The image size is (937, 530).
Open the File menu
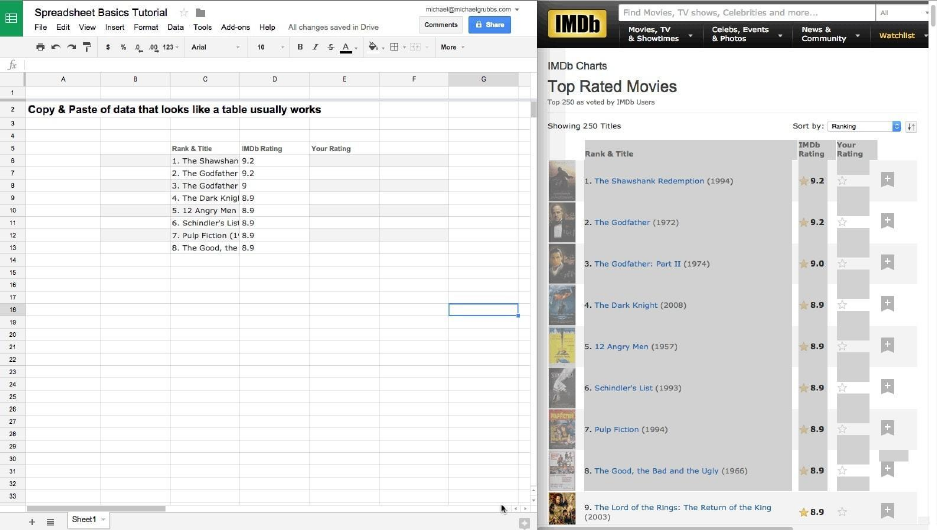point(41,27)
